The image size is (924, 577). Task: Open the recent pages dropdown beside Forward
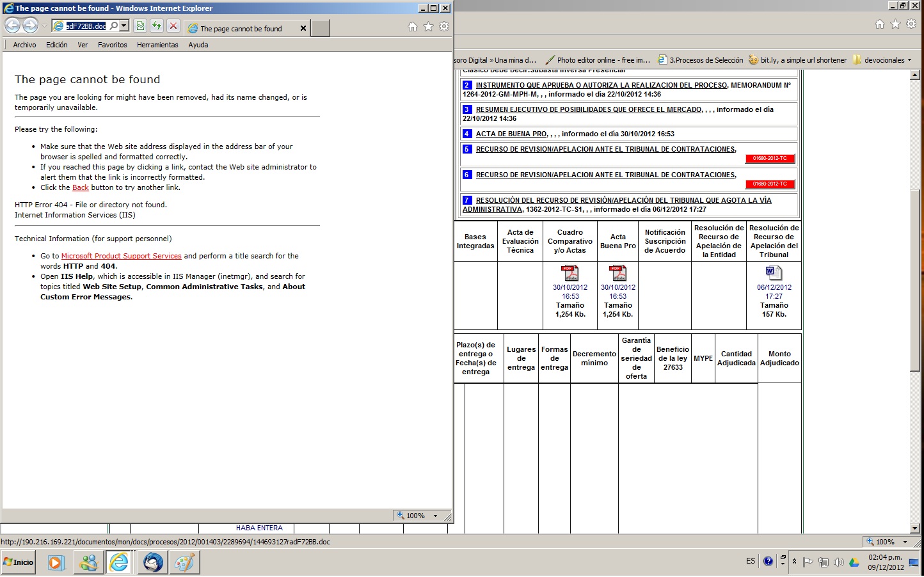coord(44,26)
